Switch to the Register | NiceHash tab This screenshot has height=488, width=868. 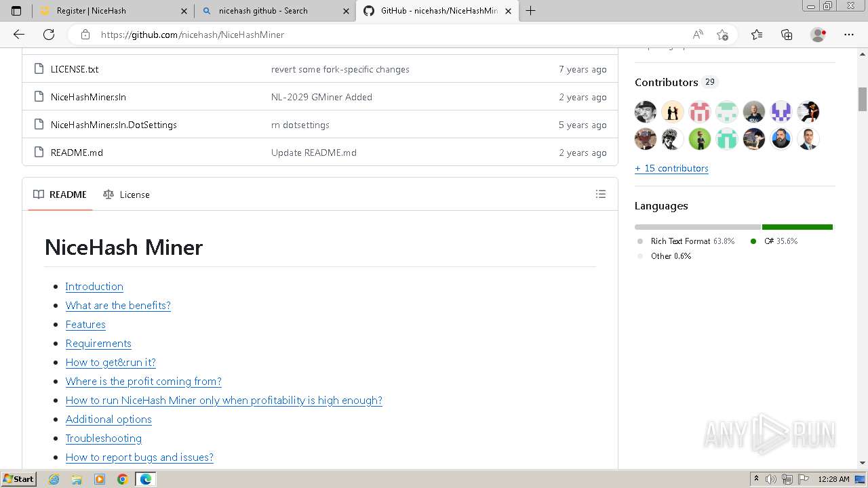113,11
